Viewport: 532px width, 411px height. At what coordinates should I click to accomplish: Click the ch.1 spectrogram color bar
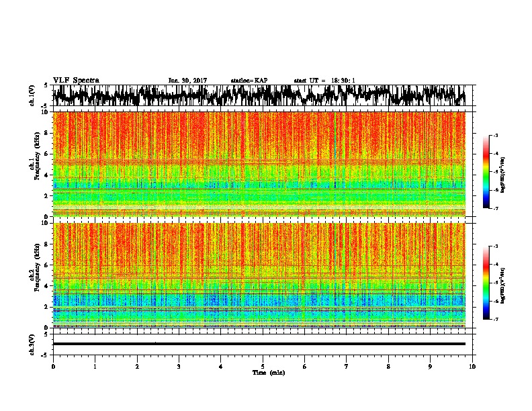point(486,172)
